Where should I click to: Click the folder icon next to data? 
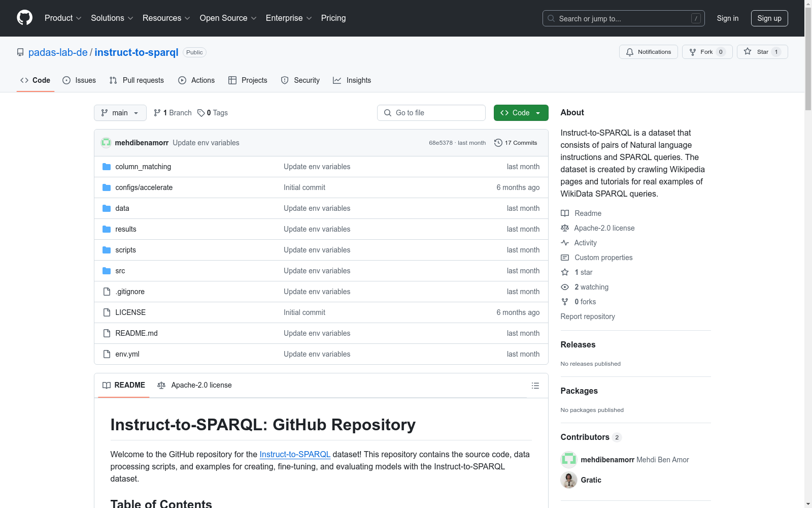[107, 208]
